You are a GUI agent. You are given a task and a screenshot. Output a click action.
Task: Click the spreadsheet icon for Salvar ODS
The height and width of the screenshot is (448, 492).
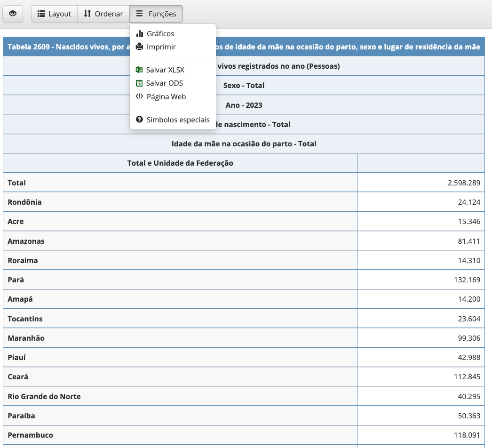139,83
